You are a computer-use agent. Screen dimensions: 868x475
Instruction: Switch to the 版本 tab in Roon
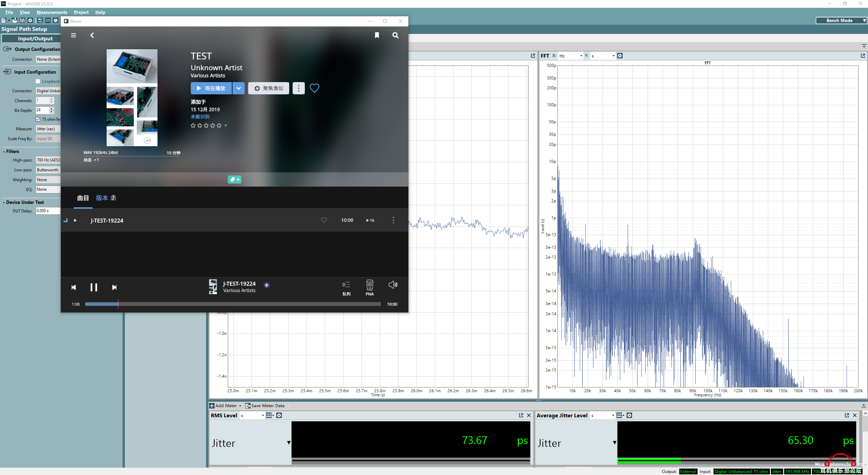click(106, 198)
